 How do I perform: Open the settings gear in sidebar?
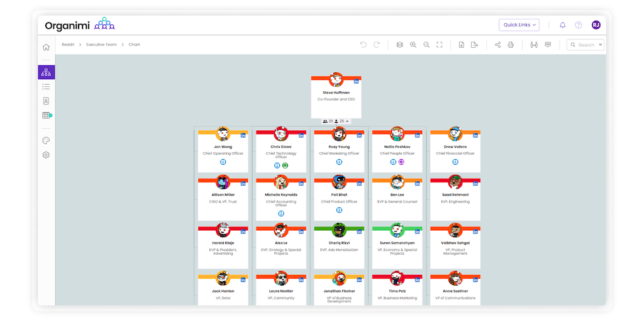[46, 155]
